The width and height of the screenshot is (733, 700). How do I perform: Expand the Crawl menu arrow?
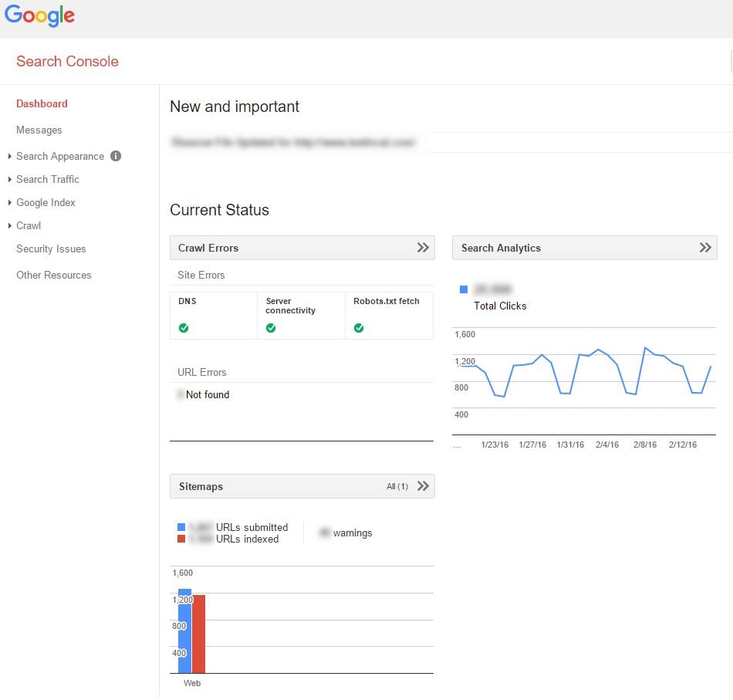pyautogui.click(x=10, y=226)
